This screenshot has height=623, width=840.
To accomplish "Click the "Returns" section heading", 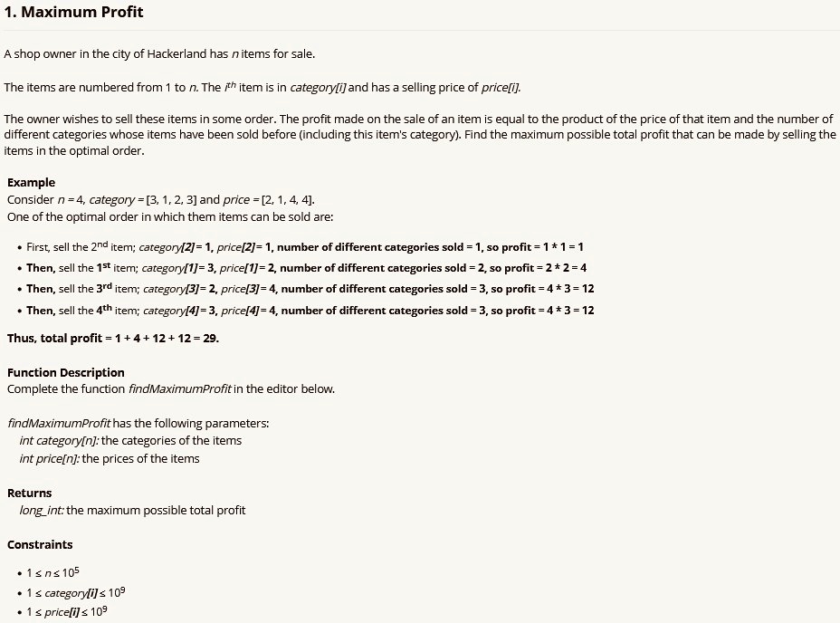I will click(x=30, y=494).
